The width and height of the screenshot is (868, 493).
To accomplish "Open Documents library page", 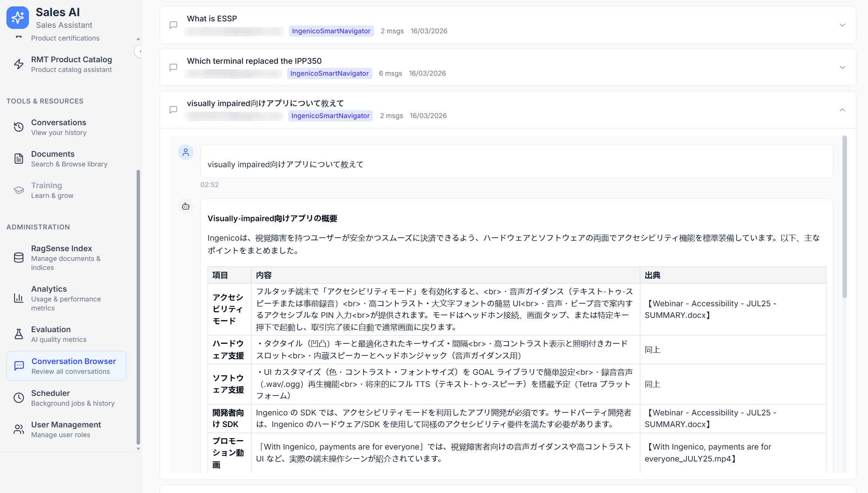I will point(66,159).
